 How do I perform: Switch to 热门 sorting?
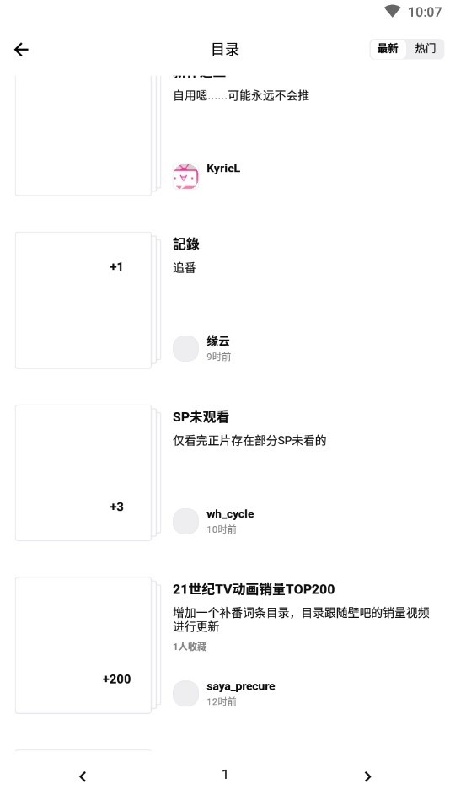[425, 49]
